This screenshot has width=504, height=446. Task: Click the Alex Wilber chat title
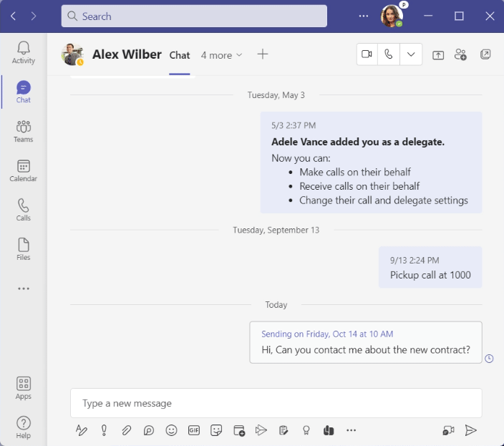[127, 54]
